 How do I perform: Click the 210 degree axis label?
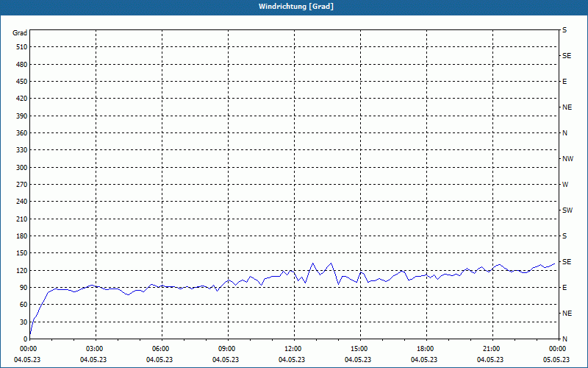coord(22,219)
